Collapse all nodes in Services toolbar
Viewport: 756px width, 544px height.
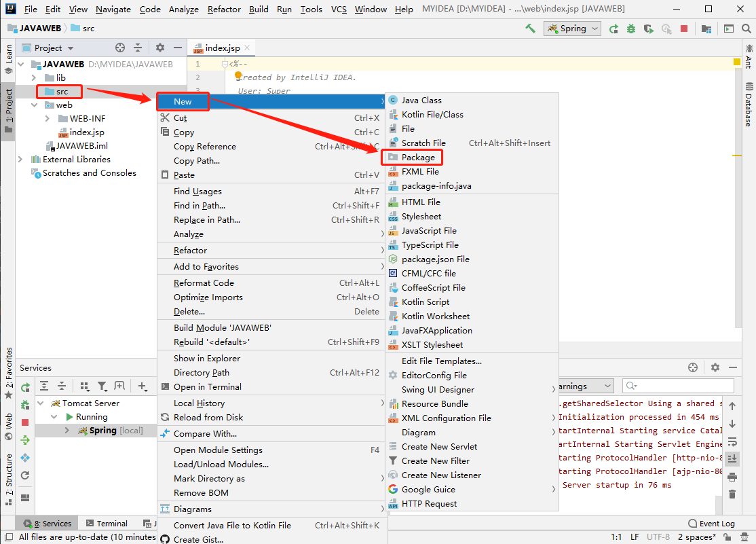62,386
